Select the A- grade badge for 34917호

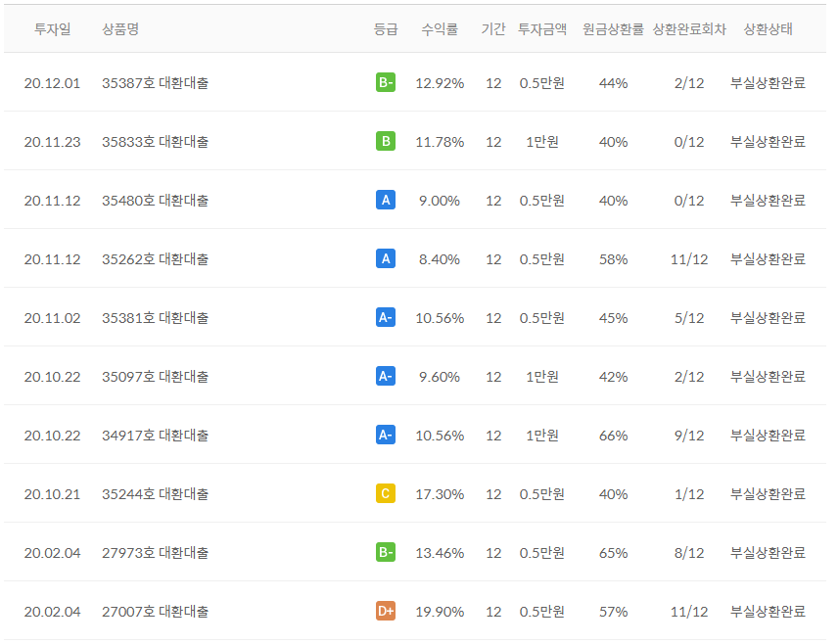(386, 435)
